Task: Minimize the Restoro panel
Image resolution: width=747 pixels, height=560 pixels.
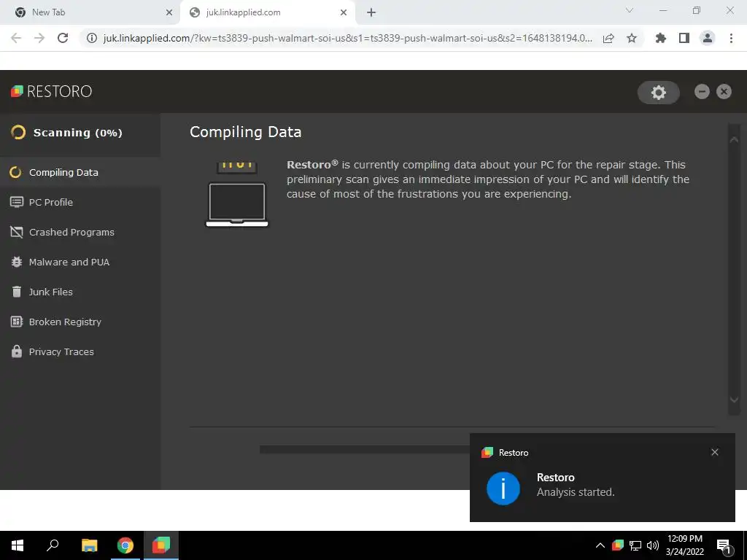Action: (x=702, y=91)
